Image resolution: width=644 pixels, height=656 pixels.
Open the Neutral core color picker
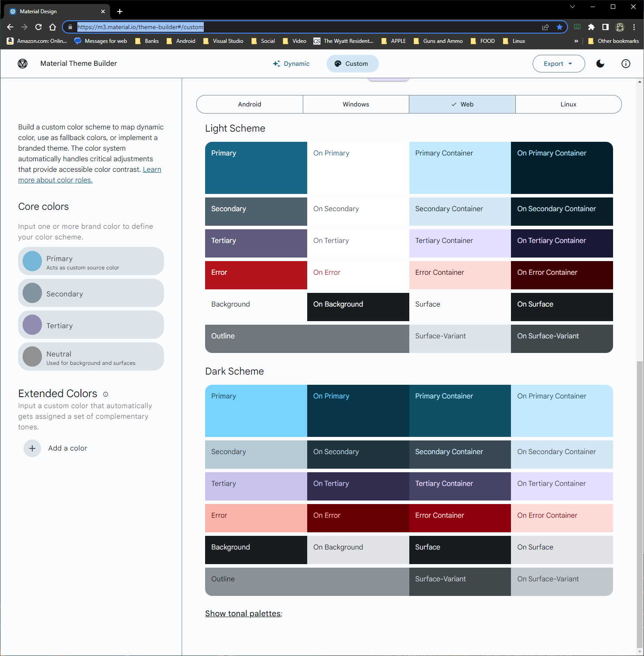click(x=91, y=356)
